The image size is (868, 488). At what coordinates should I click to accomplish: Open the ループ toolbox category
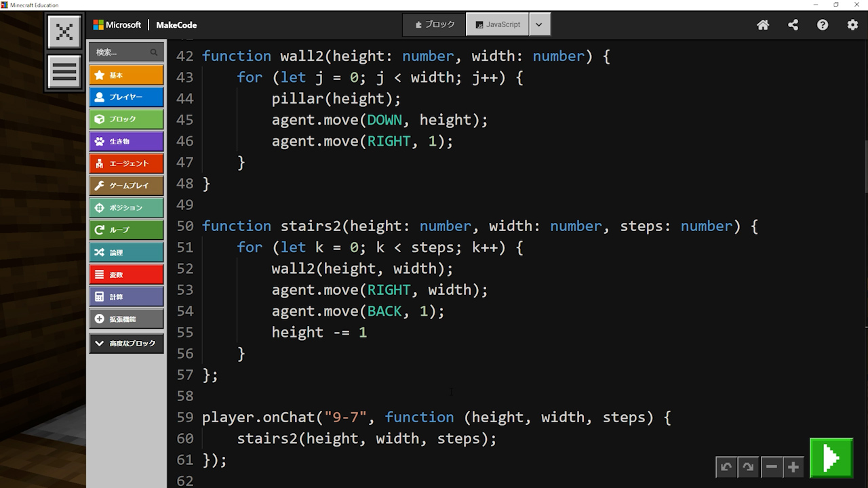(x=126, y=230)
